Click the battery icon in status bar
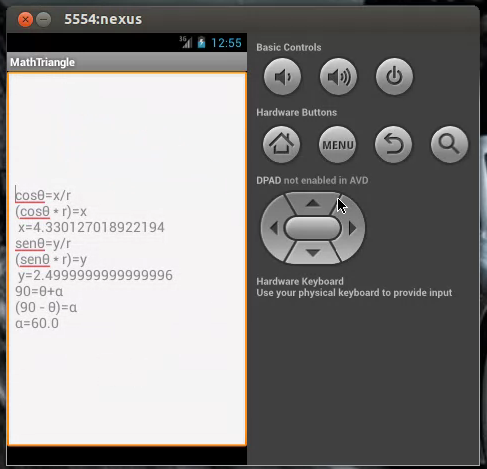 click(201, 43)
